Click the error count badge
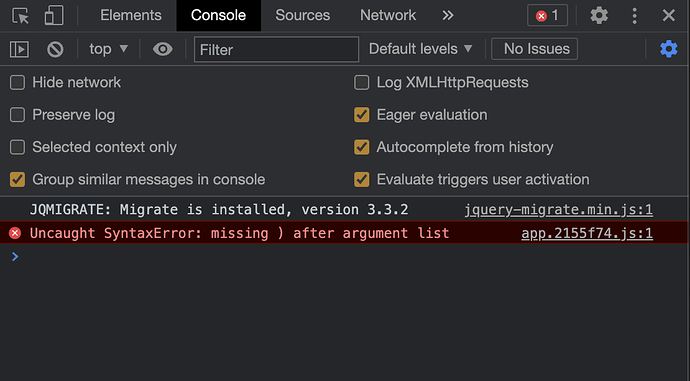The height and width of the screenshot is (381, 690). click(x=547, y=15)
